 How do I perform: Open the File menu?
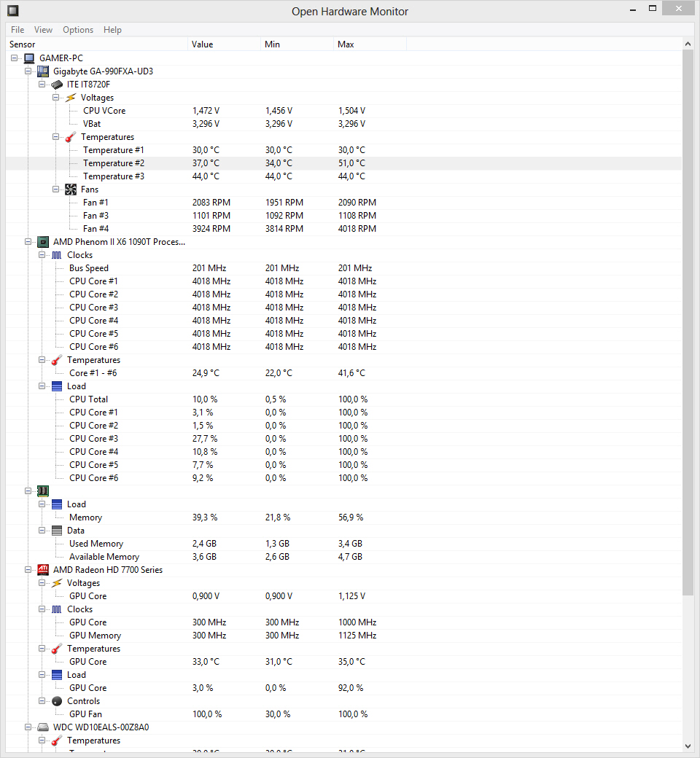pos(17,29)
